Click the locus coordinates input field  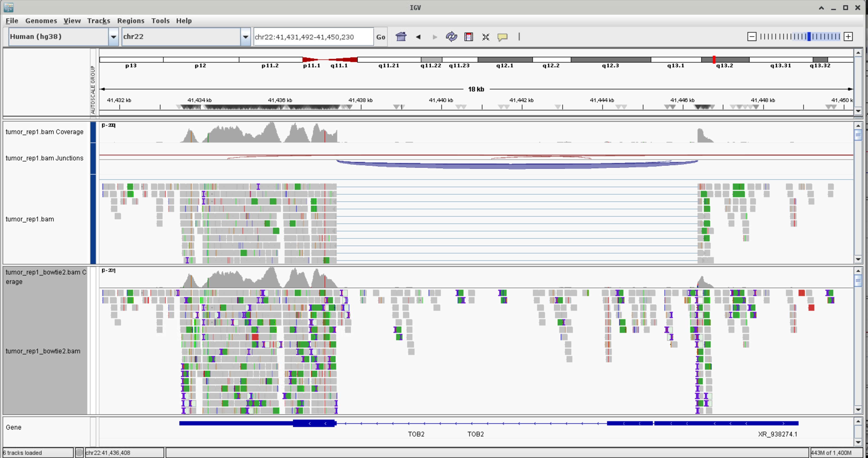[313, 37]
